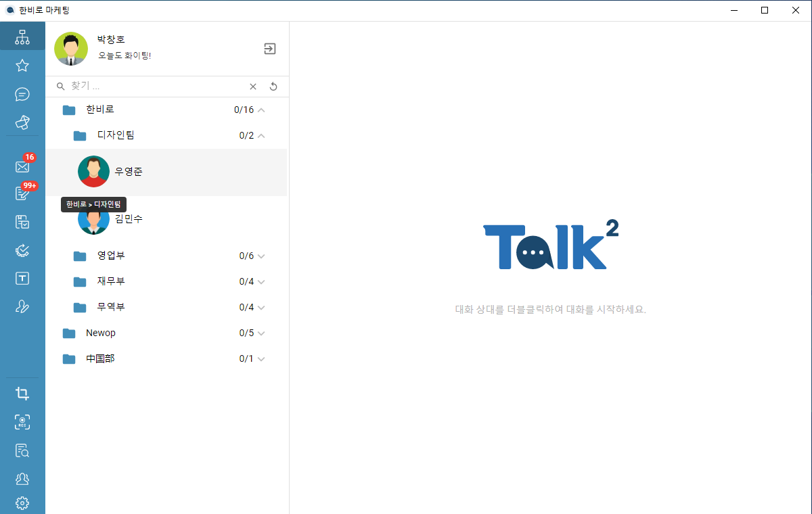Click the 디자인팀 folder icon
The height and width of the screenshot is (514, 812).
point(80,136)
